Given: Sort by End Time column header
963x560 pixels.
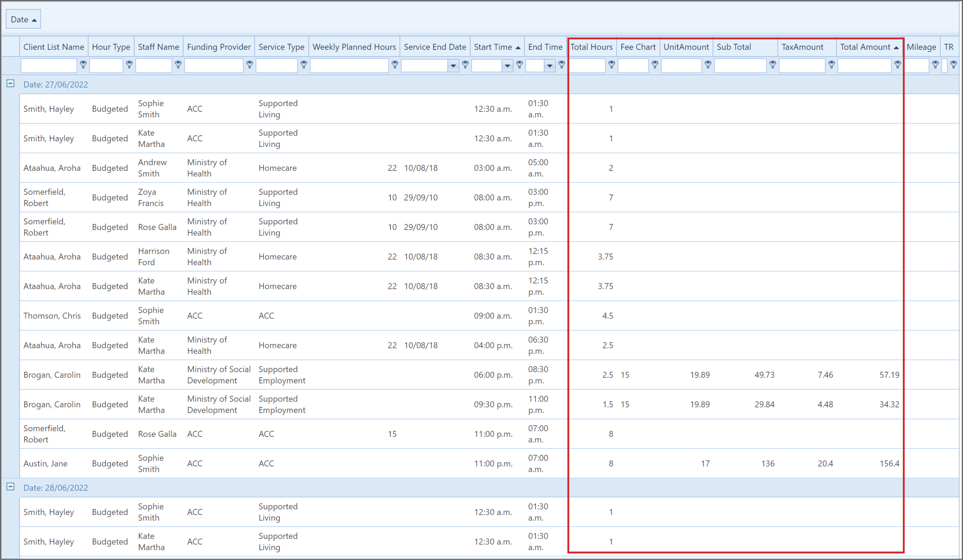Looking at the screenshot, I should tap(545, 47).
